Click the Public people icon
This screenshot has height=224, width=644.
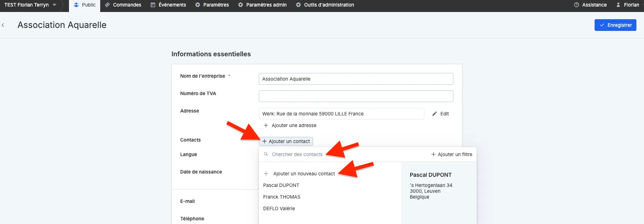tap(76, 5)
